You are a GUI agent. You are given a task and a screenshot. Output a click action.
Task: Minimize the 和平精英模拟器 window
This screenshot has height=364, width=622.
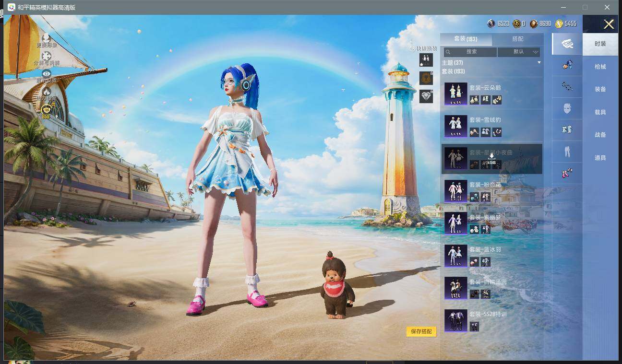pos(562,7)
